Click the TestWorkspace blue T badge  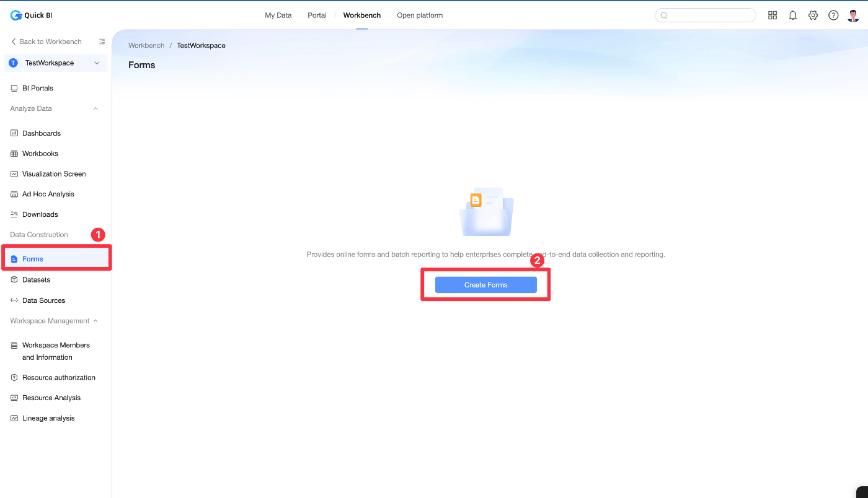(14, 63)
